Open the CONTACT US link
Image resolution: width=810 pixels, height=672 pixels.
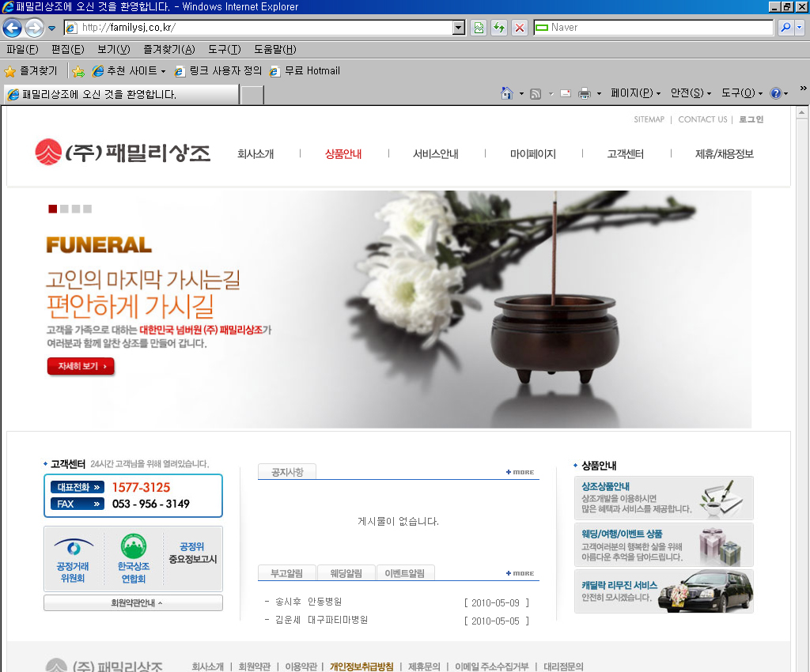pos(702,119)
